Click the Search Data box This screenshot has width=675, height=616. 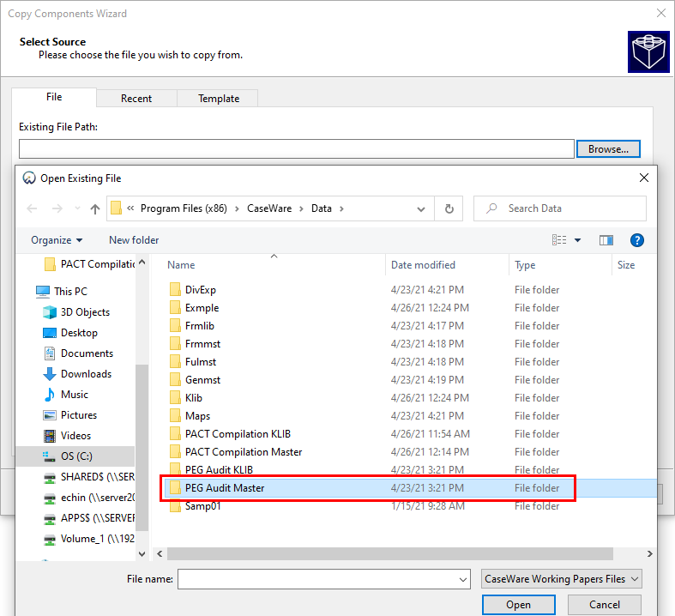(x=559, y=208)
